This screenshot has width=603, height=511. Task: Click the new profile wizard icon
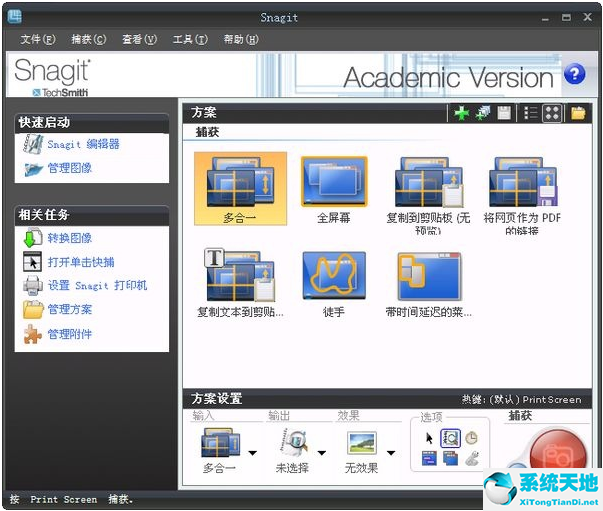[483, 113]
